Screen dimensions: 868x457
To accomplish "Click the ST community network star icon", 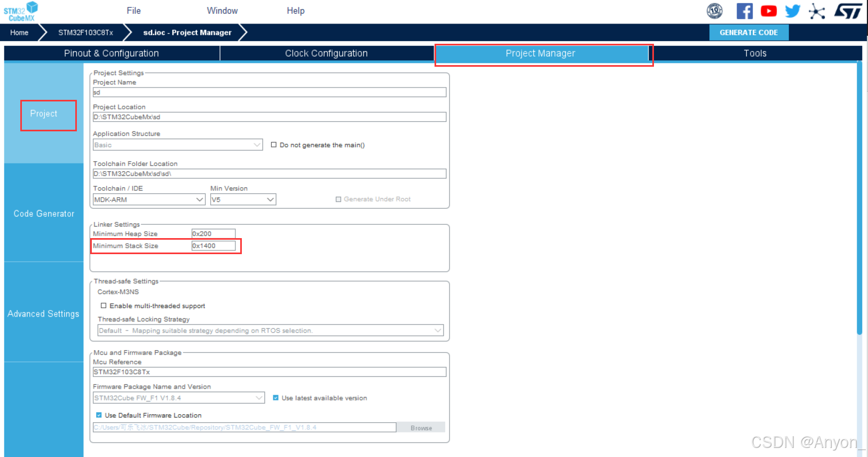I will [x=817, y=11].
